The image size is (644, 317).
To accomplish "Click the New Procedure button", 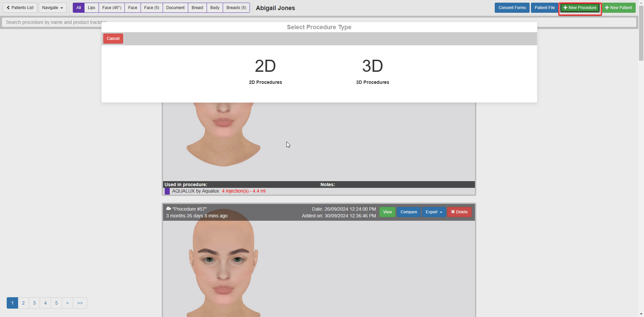I will (x=580, y=8).
